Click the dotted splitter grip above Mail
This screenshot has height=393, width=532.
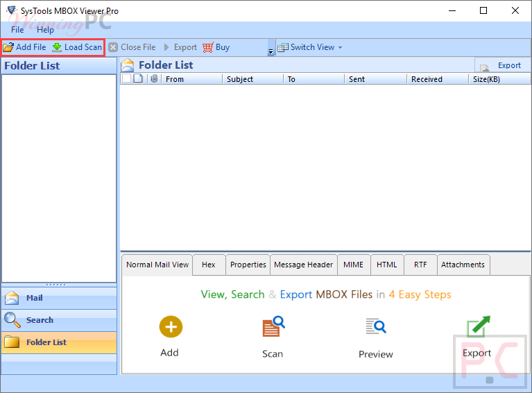click(56, 285)
